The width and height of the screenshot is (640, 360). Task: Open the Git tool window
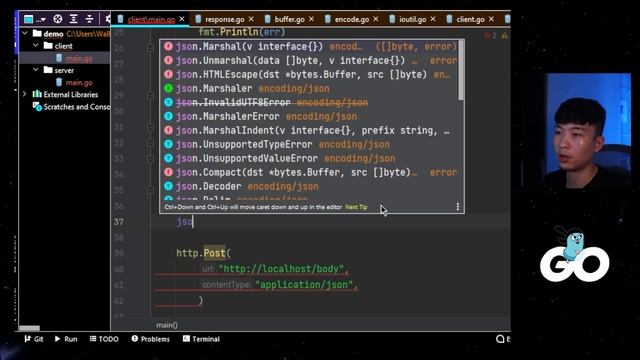(x=34, y=339)
